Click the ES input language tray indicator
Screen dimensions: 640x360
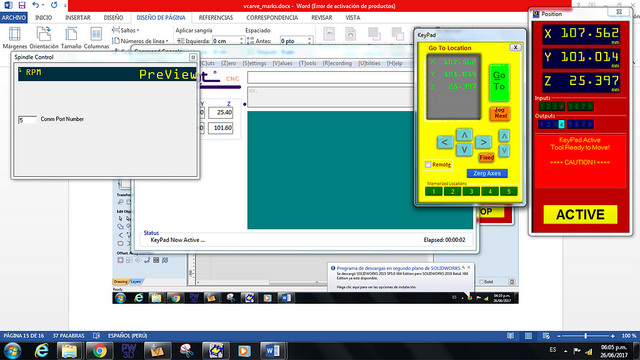point(553,350)
